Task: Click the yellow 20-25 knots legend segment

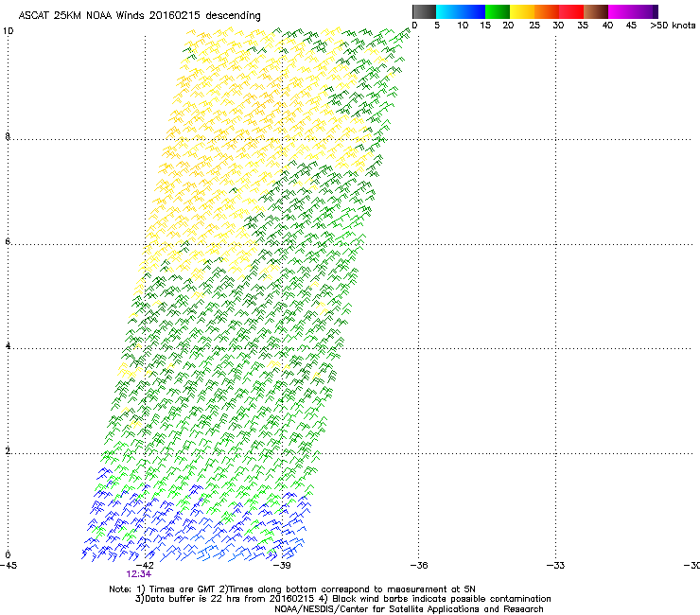Action: pos(522,11)
